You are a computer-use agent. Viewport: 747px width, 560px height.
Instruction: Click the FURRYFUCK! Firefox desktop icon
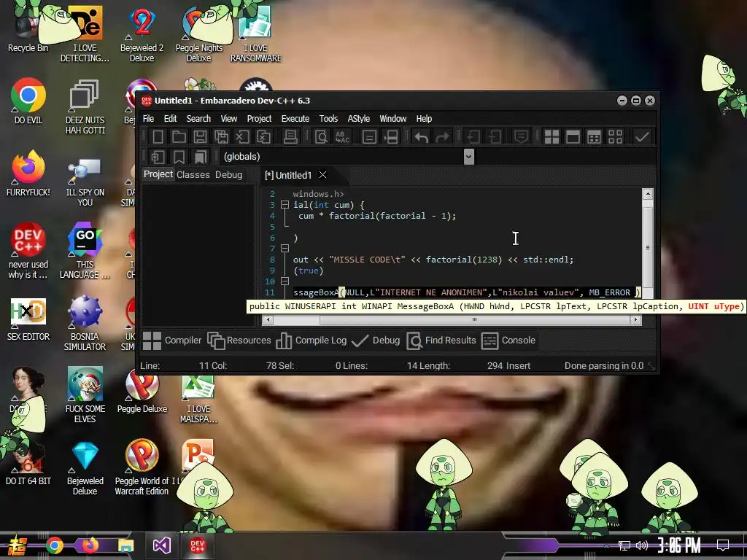pyautogui.click(x=28, y=174)
